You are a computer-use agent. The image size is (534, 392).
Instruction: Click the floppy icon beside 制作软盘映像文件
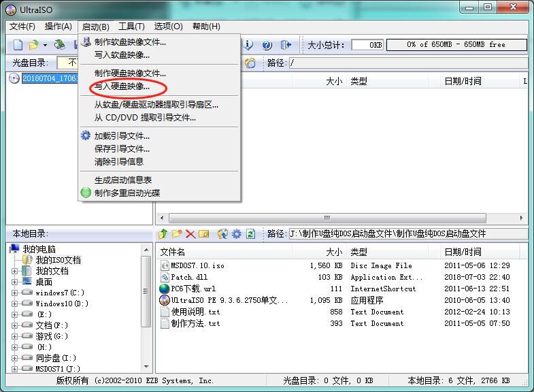pos(86,42)
